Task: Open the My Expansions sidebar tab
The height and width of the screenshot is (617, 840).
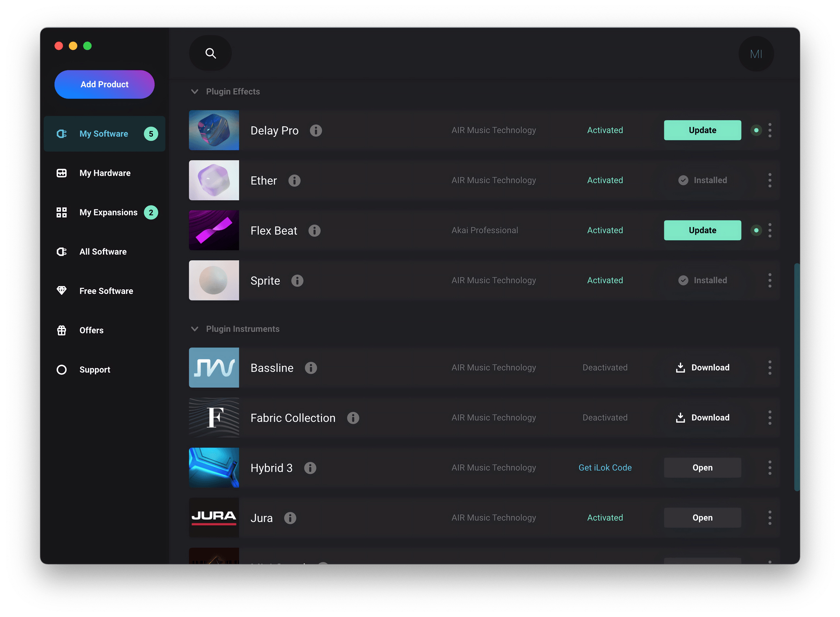Action: click(x=108, y=212)
